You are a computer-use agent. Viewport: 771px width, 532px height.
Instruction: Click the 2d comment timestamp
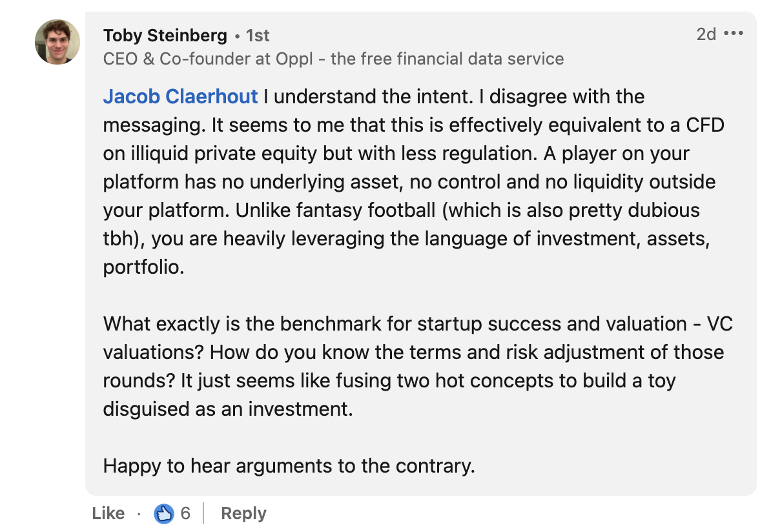706,34
